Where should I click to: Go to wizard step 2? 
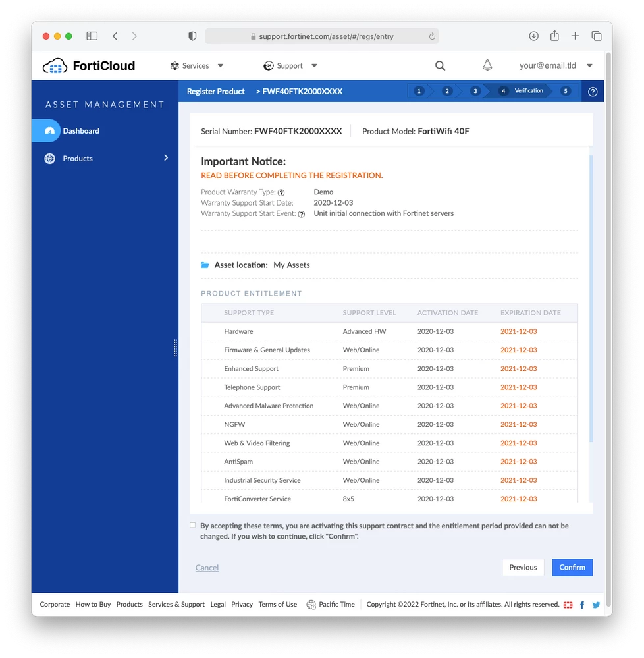tap(447, 91)
